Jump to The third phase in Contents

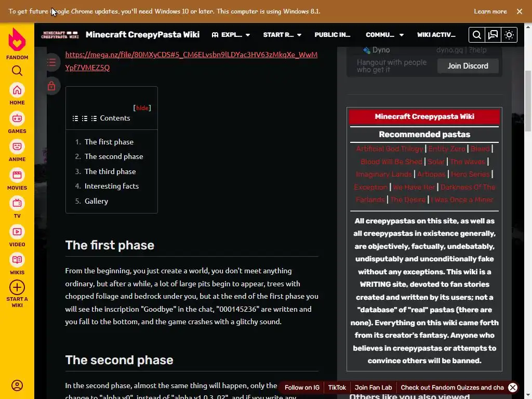point(110,171)
